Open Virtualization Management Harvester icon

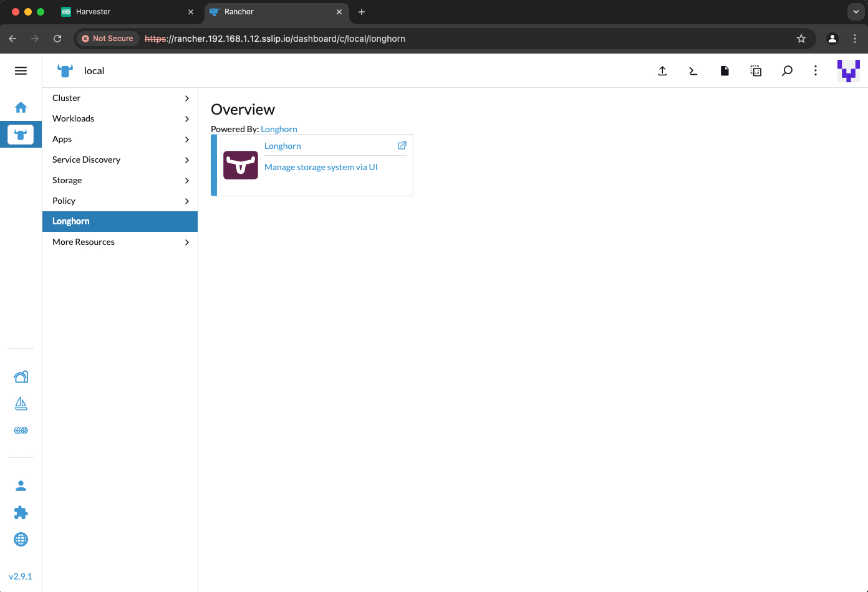pyautogui.click(x=21, y=431)
